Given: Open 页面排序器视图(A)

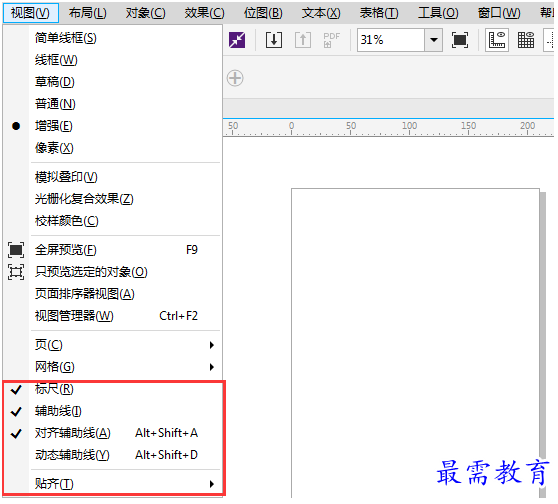Looking at the screenshot, I should click(112, 294).
